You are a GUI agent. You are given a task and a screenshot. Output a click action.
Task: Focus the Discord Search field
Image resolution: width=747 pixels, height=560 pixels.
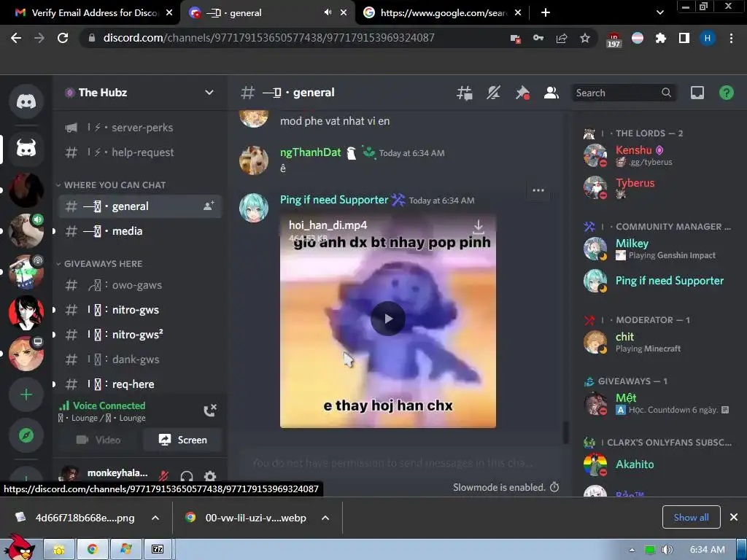(624, 93)
